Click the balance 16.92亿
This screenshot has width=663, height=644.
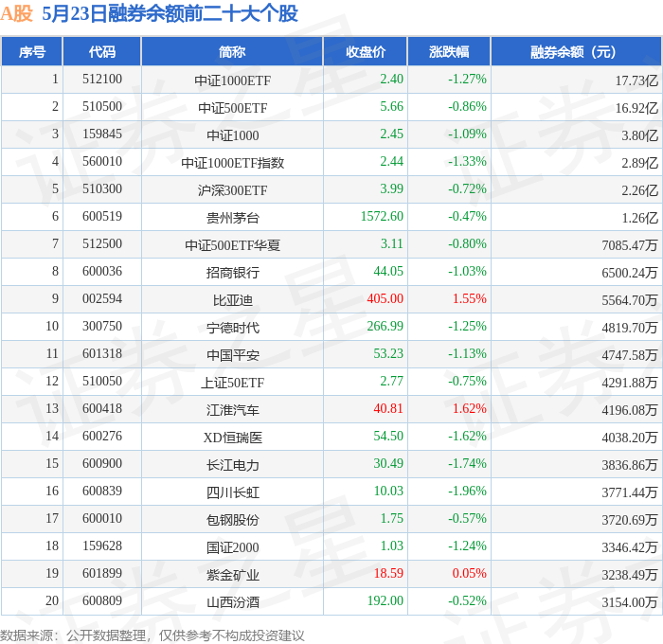pos(636,108)
